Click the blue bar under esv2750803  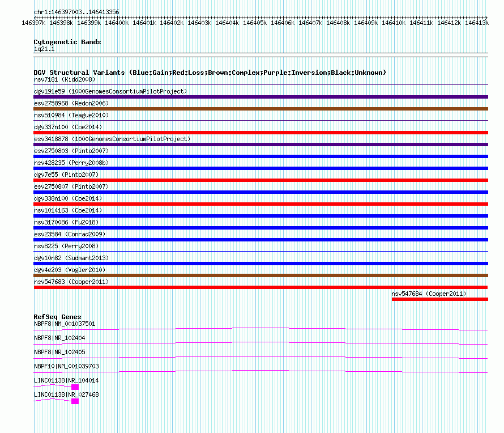click(x=260, y=156)
